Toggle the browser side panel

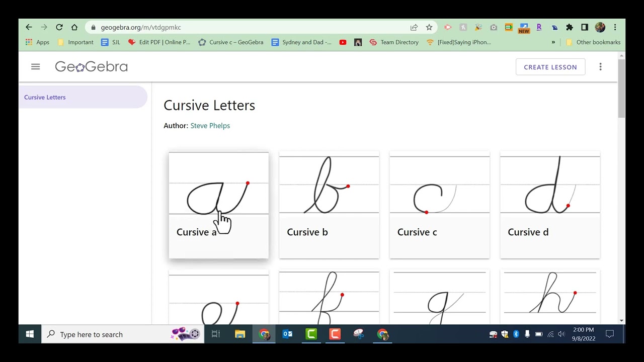(585, 27)
